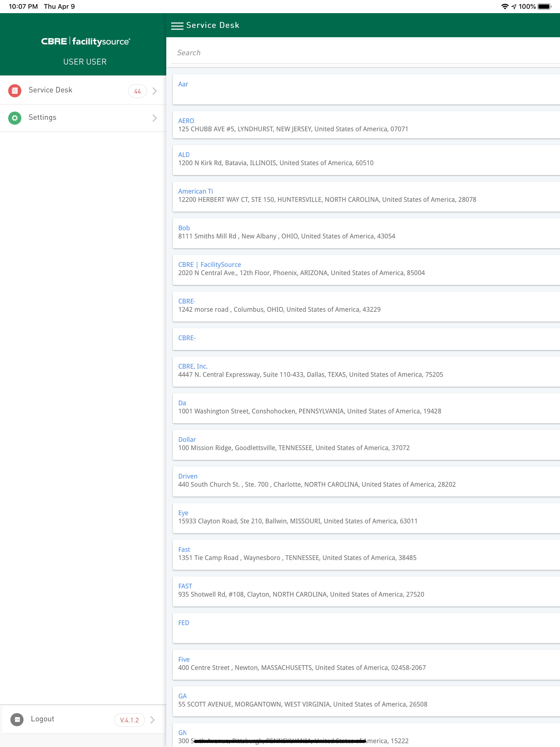Select the Settings menu item

[43, 118]
